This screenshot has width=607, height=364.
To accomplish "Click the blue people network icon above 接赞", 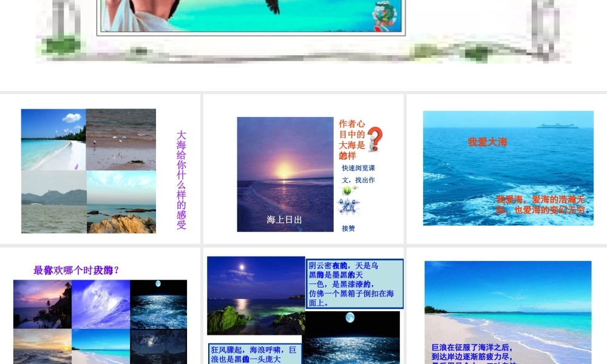I will coord(348,206).
